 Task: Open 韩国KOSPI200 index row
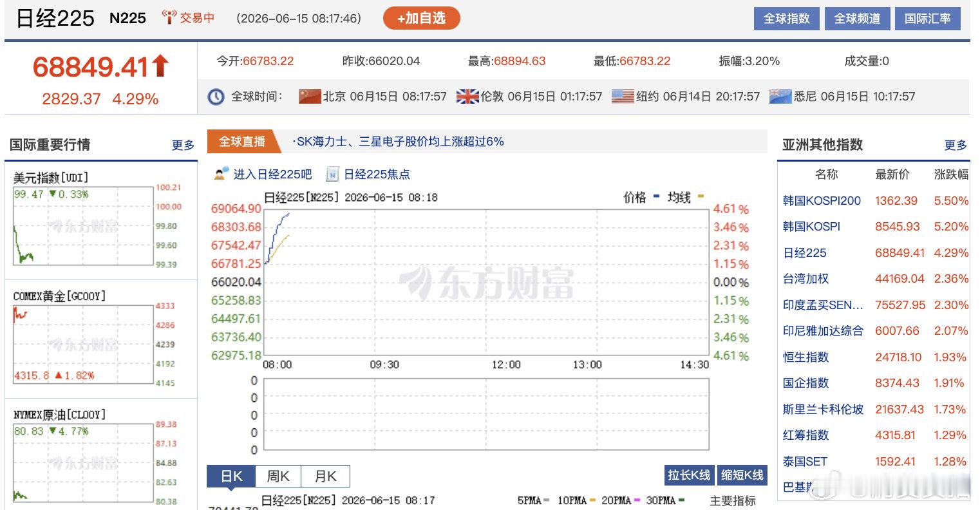point(874,201)
